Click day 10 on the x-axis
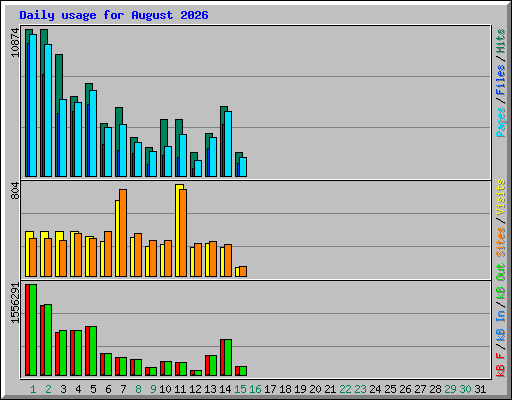The width and height of the screenshot is (512, 400). (x=165, y=389)
